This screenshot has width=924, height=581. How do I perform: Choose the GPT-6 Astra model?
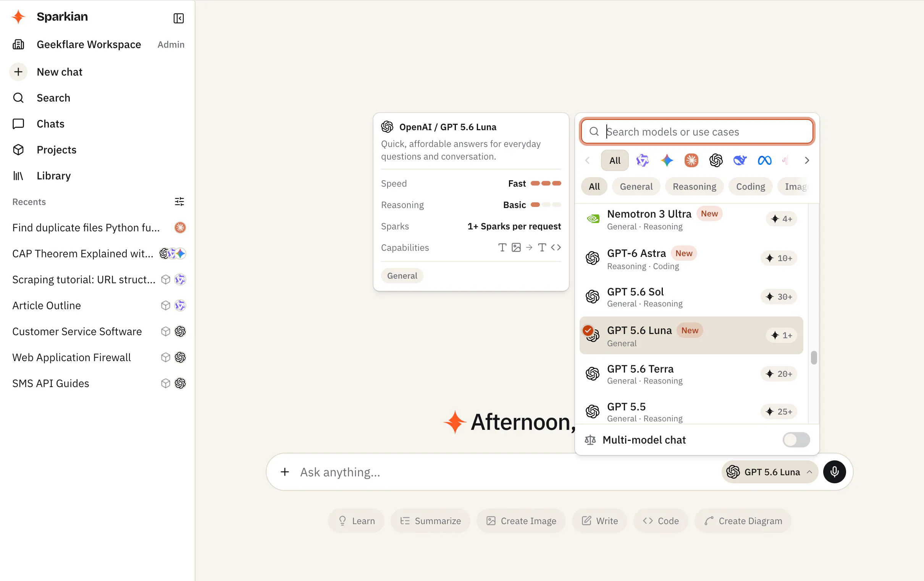691,259
